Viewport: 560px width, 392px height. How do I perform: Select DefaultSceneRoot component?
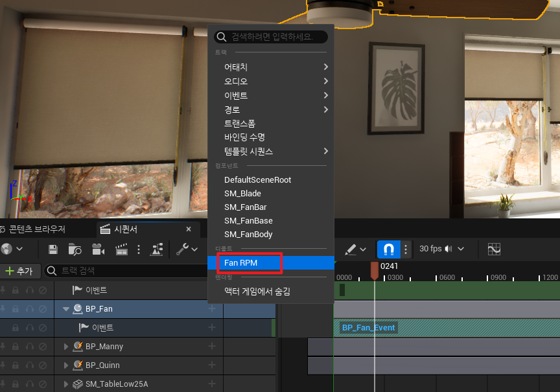click(x=271, y=179)
